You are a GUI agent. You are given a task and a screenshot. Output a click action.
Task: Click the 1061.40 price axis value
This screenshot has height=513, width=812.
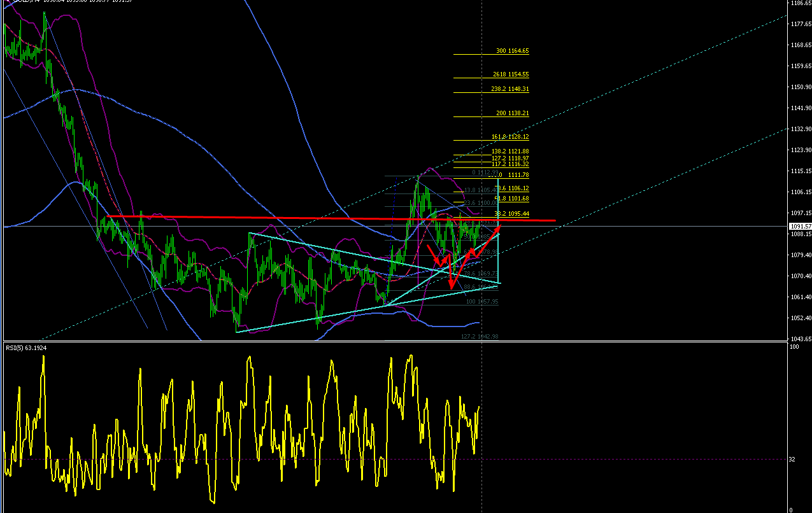point(801,297)
